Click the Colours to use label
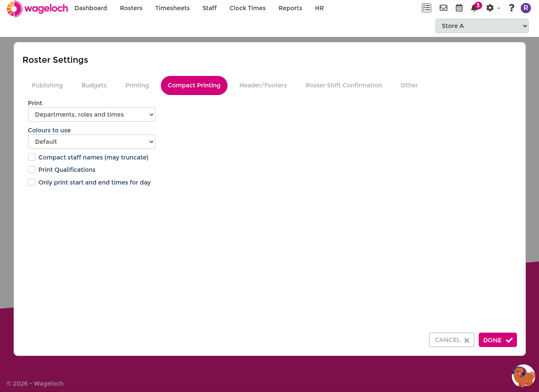This screenshot has height=392, width=539. tap(49, 130)
